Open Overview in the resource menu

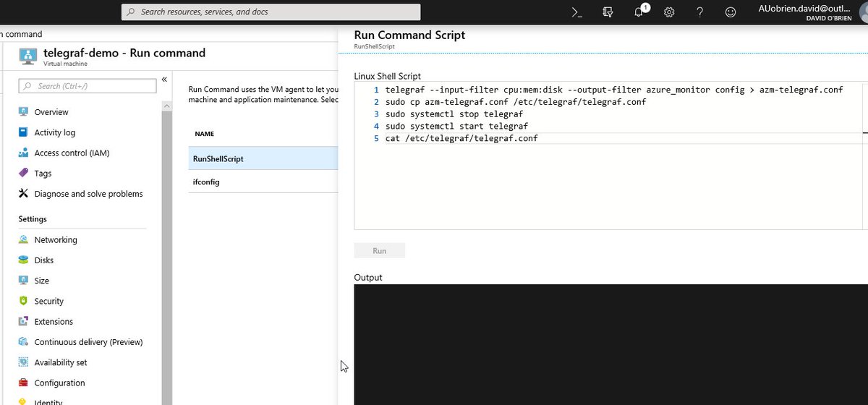(51, 112)
